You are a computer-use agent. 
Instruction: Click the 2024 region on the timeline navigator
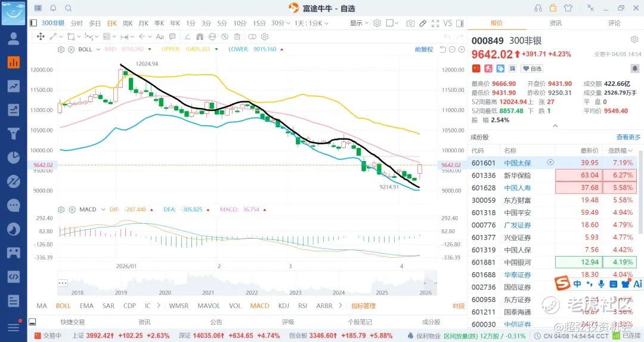(x=339, y=292)
